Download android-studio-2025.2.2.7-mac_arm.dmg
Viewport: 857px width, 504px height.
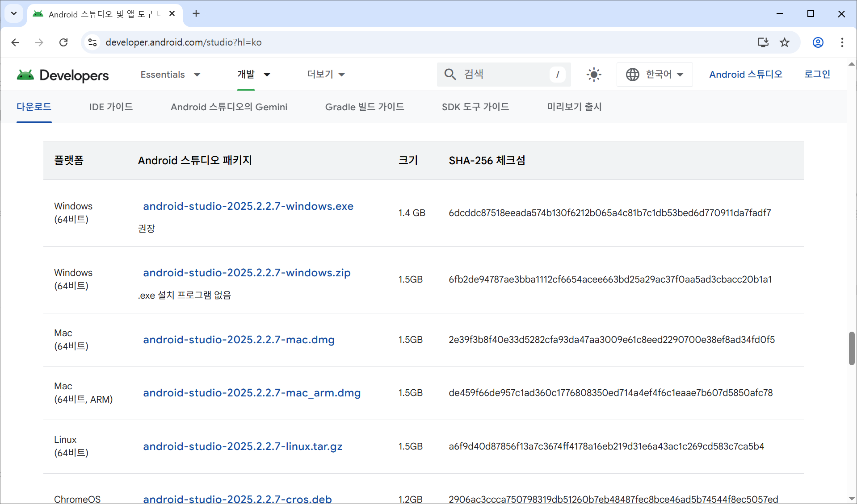pyautogui.click(x=252, y=393)
